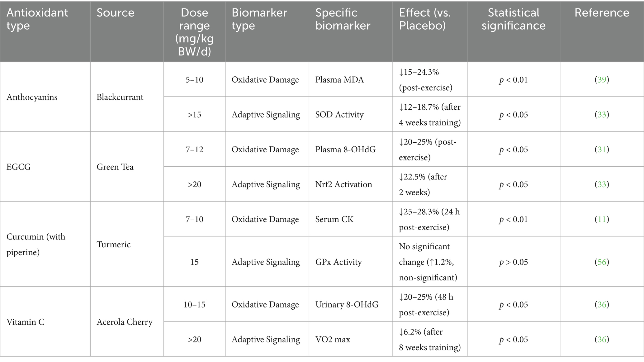
Task: Click the Reference column header
Action: pyautogui.click(x=602, y=13)
